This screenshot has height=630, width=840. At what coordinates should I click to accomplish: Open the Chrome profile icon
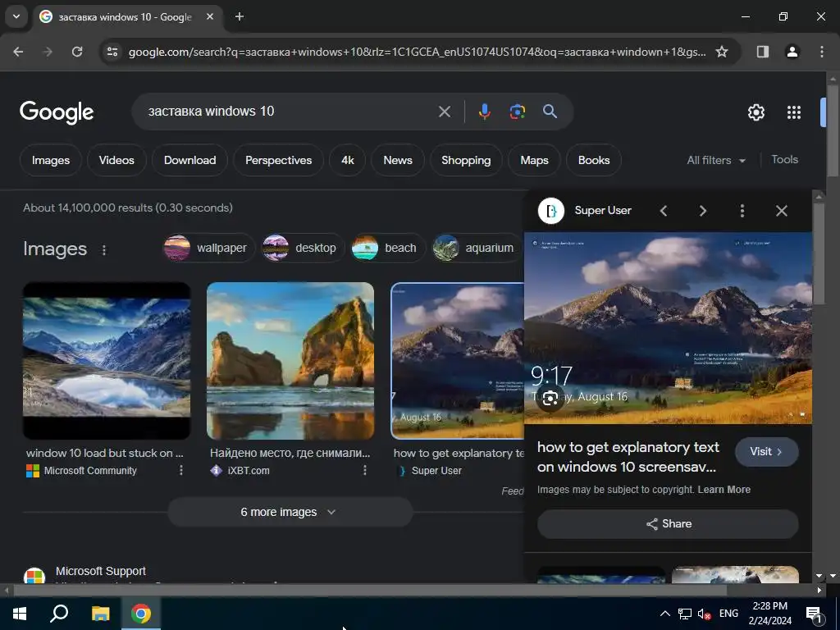[x=792, y=52]
